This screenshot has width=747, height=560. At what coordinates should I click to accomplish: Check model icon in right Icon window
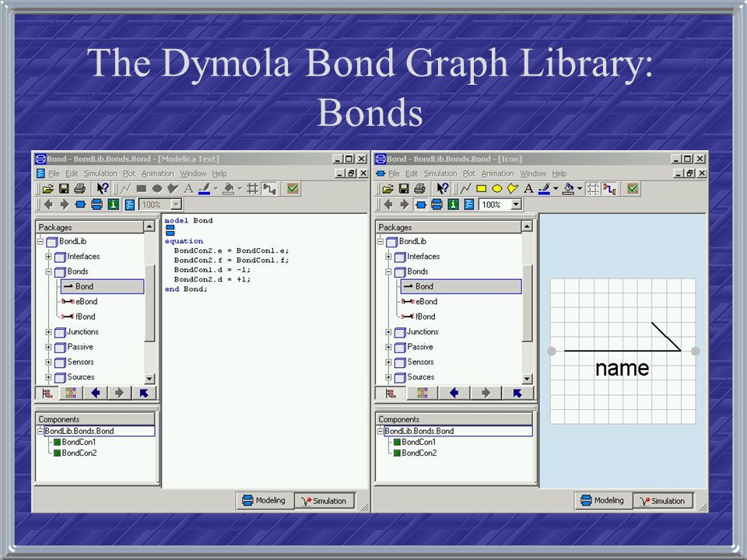point(633,188)
